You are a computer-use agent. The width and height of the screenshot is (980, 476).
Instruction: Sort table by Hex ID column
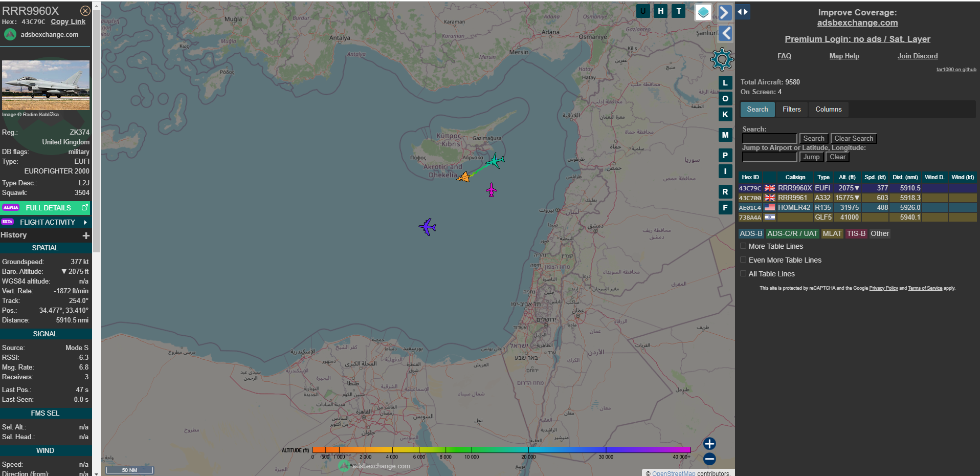[750, 177]
